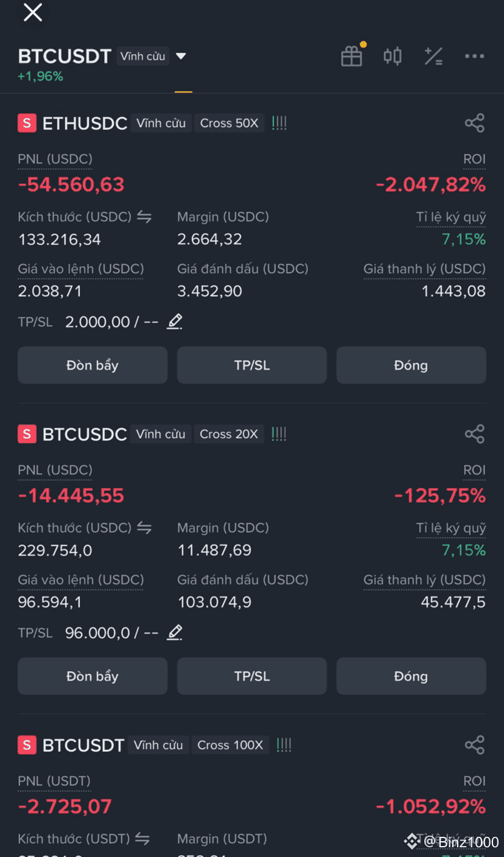Toggle BTCUSDT size unit swap arrows
Viewport: 504px width, 857px height.
142,839
